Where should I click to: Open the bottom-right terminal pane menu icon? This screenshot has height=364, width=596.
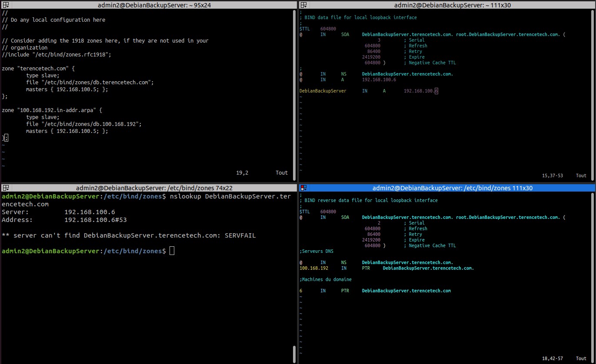303,188
